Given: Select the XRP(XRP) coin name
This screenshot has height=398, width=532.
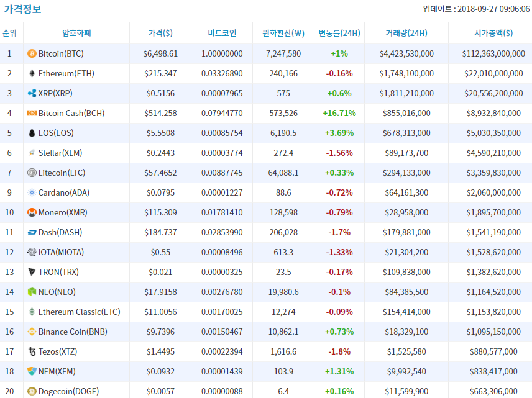Looking at the screenshot, I should click(x=55, y=93).
